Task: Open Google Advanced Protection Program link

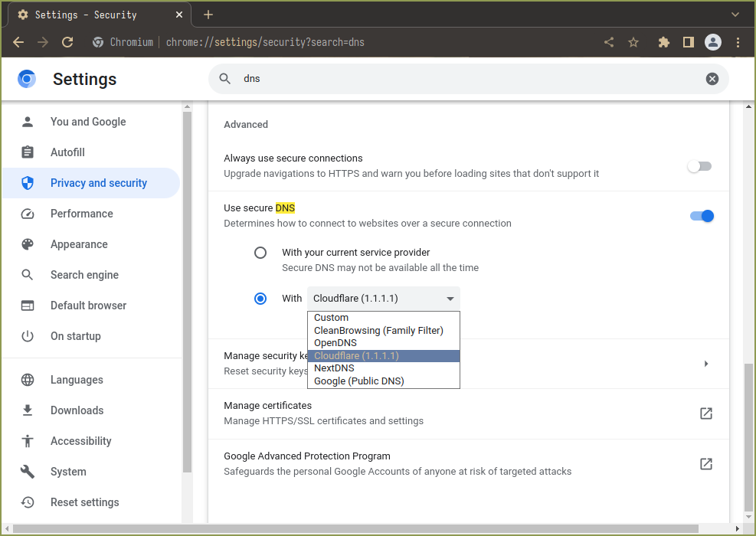Action: [x=706, y=464]
